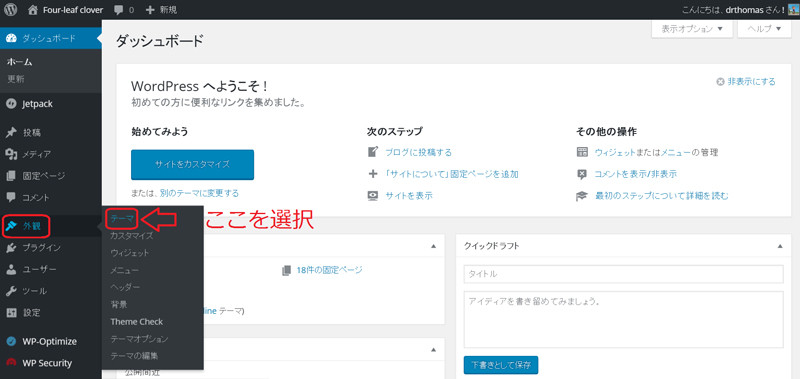The width and height of the screenshot is (800, 379).
Task: Click the アイディアを書き留めてみましょう text area
Action: pos(623,319)
